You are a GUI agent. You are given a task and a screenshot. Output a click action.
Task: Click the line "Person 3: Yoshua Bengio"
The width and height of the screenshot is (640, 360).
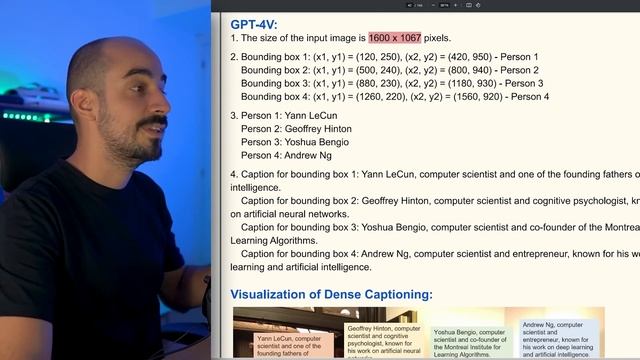tap(295, 142)
